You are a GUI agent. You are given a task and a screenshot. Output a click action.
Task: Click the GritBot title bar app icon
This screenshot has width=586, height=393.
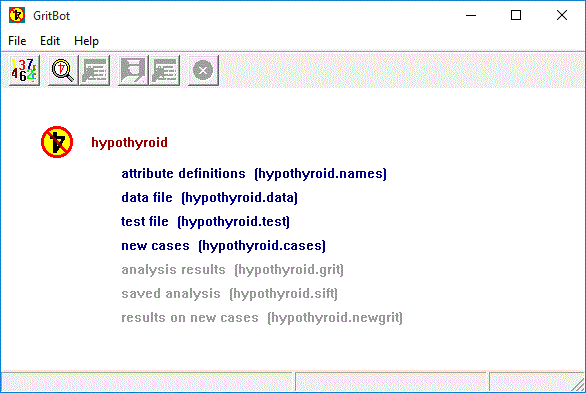[x=17, y=15]
